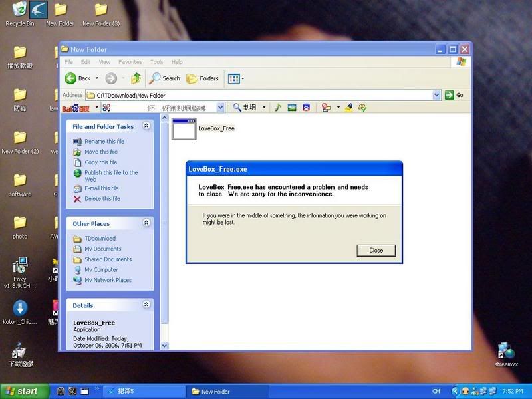Go to My Computer in Other Places
Image resolution: width=532 pixels, height=399 pixels.
[101, 270]
